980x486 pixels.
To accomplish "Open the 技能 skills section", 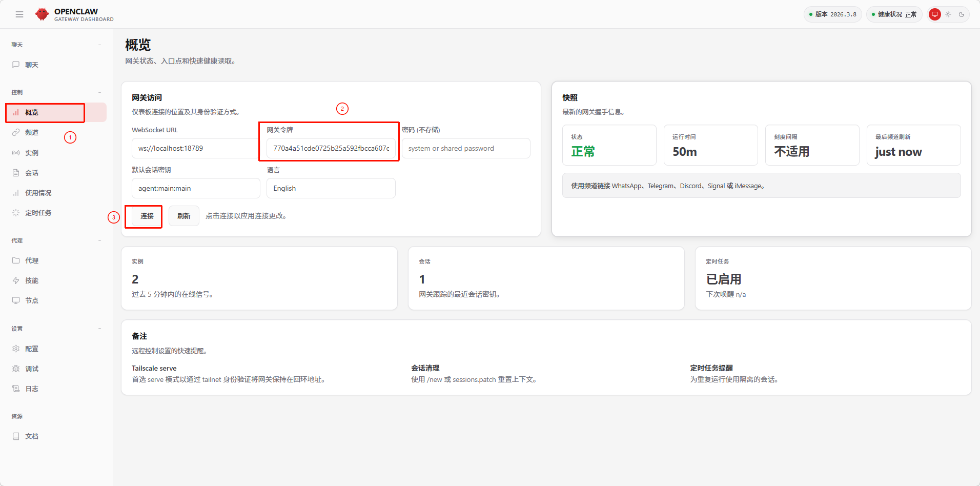I will (x=31, y=280).
